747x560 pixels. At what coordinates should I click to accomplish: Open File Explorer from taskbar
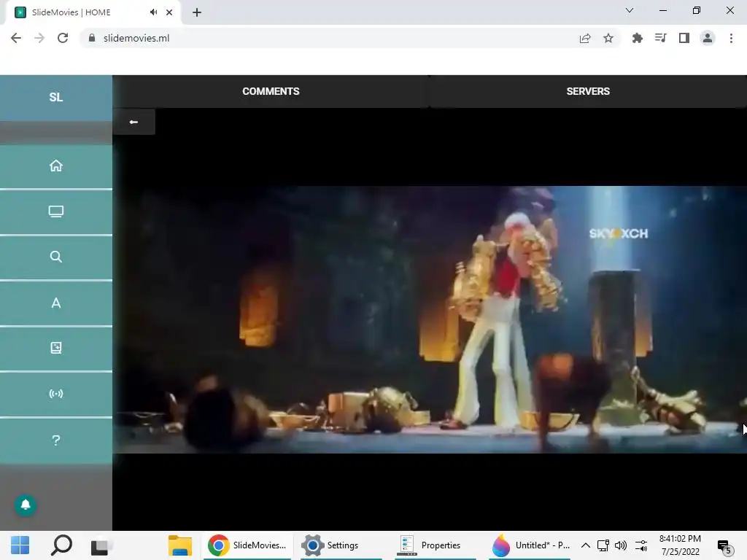(x=180, y=545)
